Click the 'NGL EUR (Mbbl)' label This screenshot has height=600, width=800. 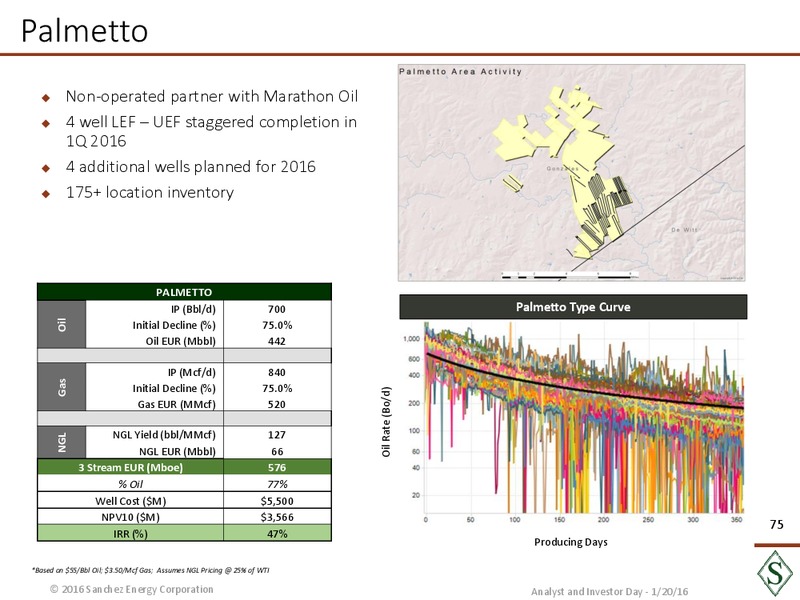pos(178,452)
